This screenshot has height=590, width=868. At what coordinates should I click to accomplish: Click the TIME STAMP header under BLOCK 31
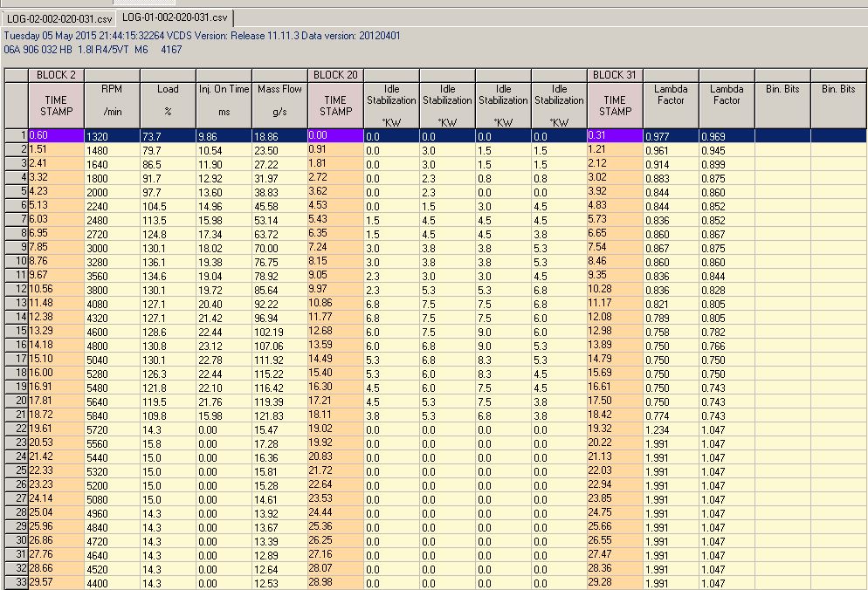(x=615, y=106)
